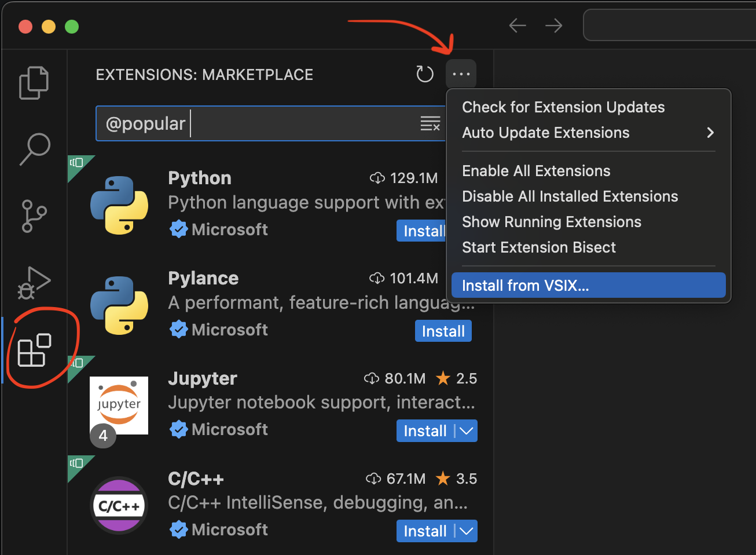The height and width of the screenshot is (555, 756).
Task: Install the Jupyter extension
Action: [425, 431]
